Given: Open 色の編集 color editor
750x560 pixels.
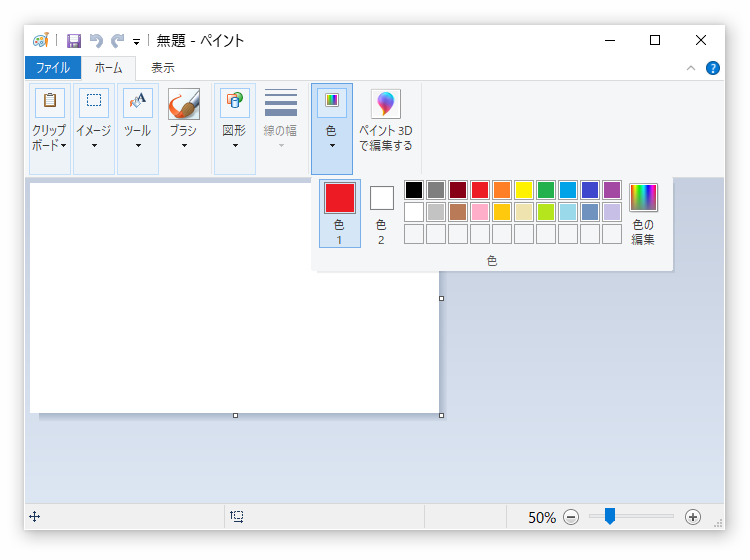Looking at the screenshot, I should tap(643, 214).
